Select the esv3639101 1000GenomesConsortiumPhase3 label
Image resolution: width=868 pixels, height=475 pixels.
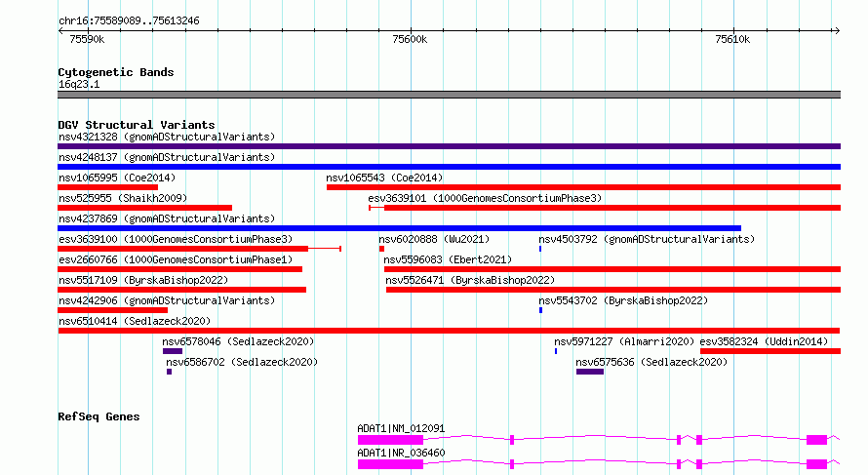(485, 198)
